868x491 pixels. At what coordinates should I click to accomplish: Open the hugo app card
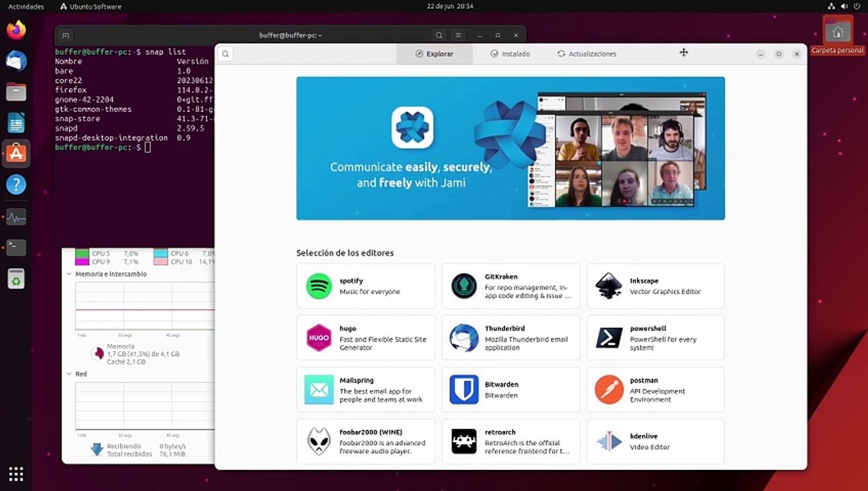[366, 338]
